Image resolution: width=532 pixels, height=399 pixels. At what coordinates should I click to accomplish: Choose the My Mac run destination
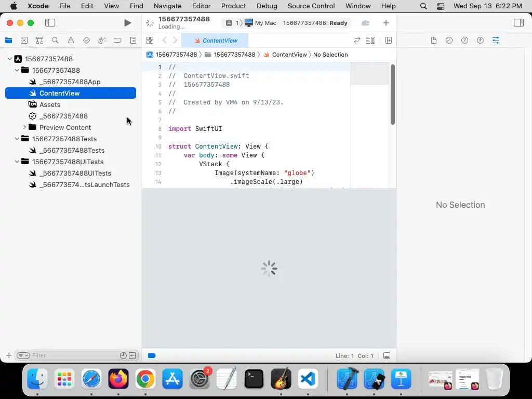coord(261,23)
